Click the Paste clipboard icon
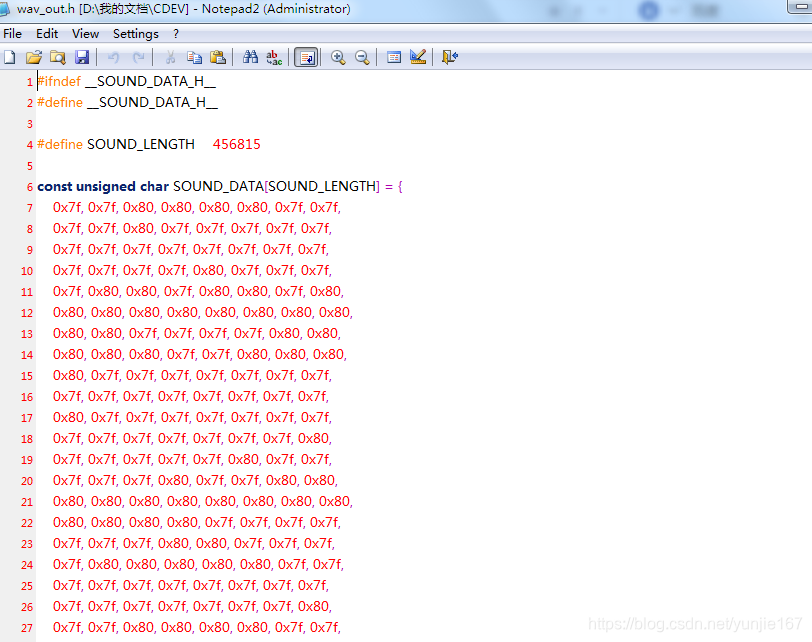 (218, 57)
